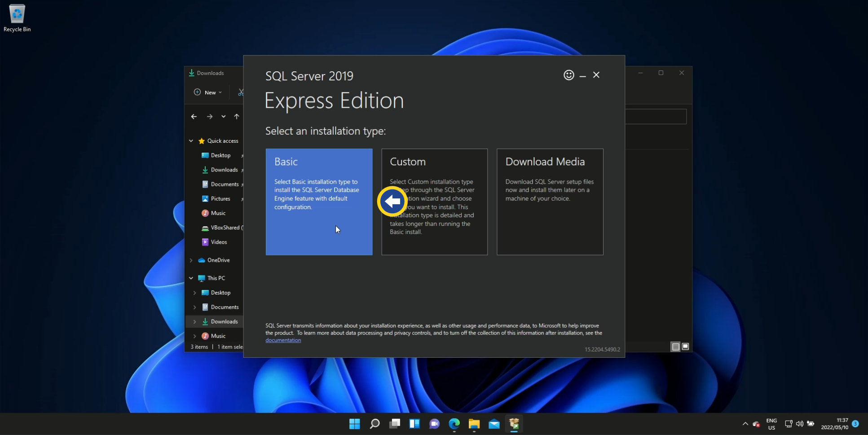Viewport: 868px width, 435px height.
Task: Open taskbar Search
Action: 375,424
